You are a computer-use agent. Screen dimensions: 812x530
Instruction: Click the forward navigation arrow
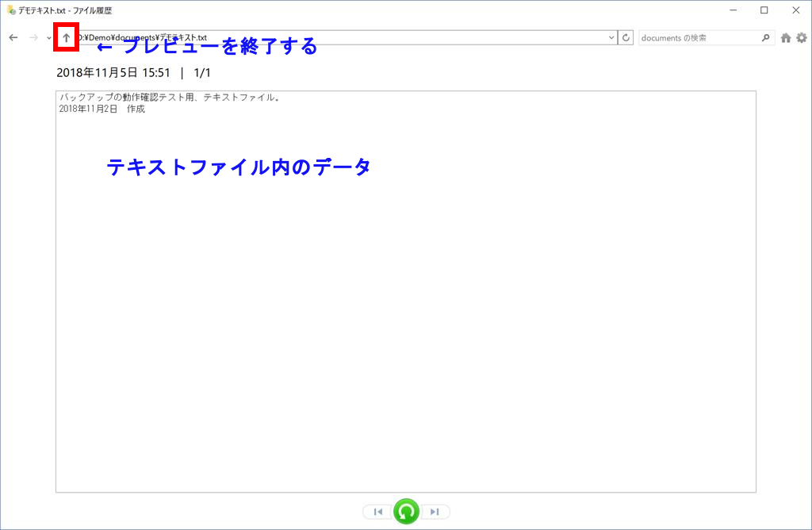click(33, 37)
